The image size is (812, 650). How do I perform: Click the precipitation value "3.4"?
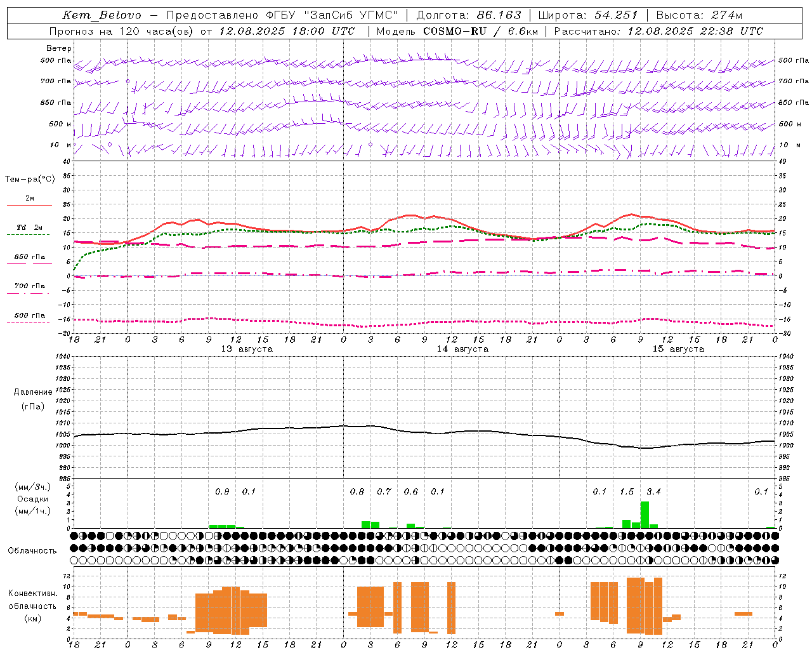pos(653,491)
